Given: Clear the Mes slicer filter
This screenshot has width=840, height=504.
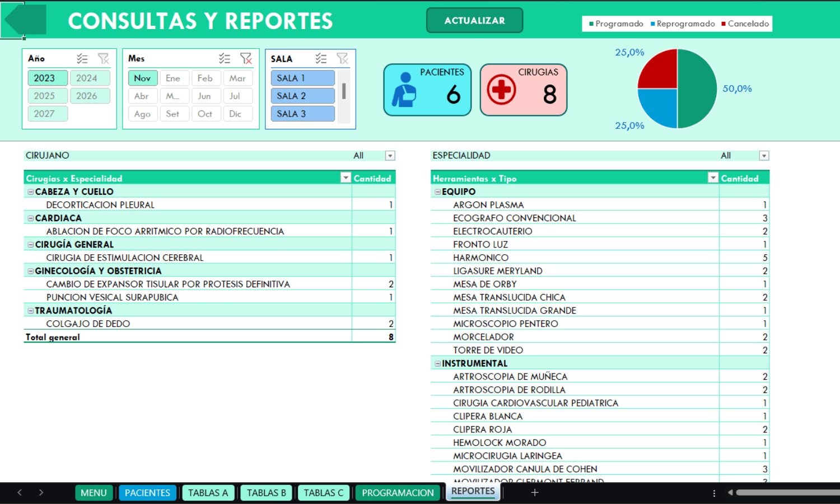Looking at the screenshot, I should (246, 58).
